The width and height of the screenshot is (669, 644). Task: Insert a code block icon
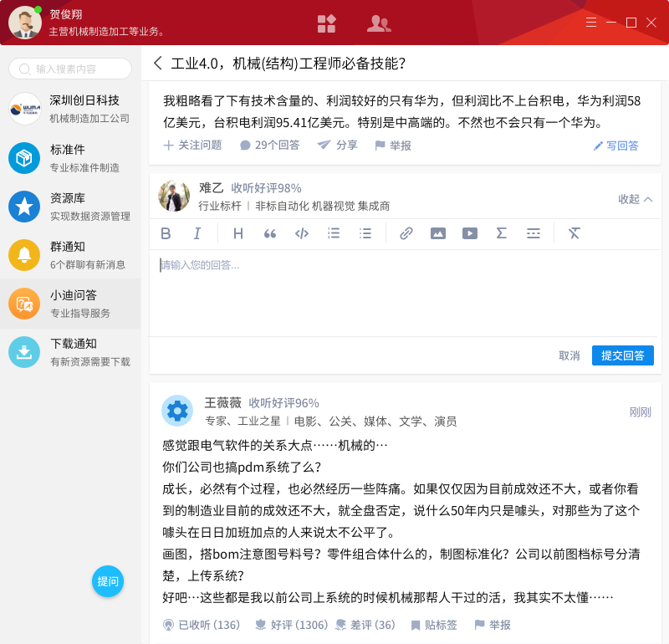[302, 233]
